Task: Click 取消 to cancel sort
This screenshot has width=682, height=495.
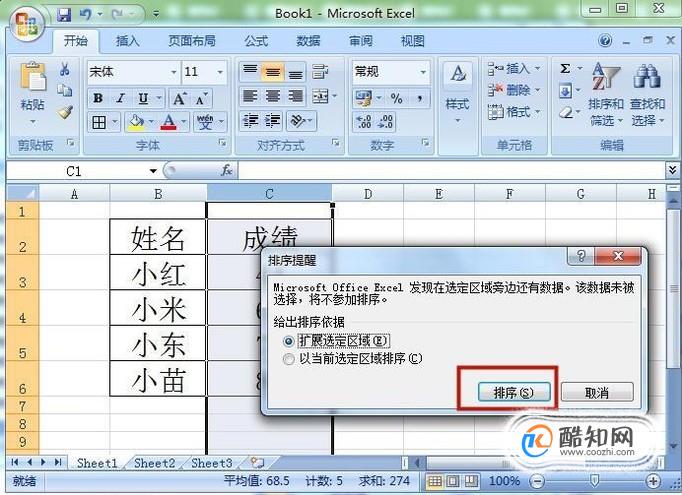Action: click(x=597, y=393)
